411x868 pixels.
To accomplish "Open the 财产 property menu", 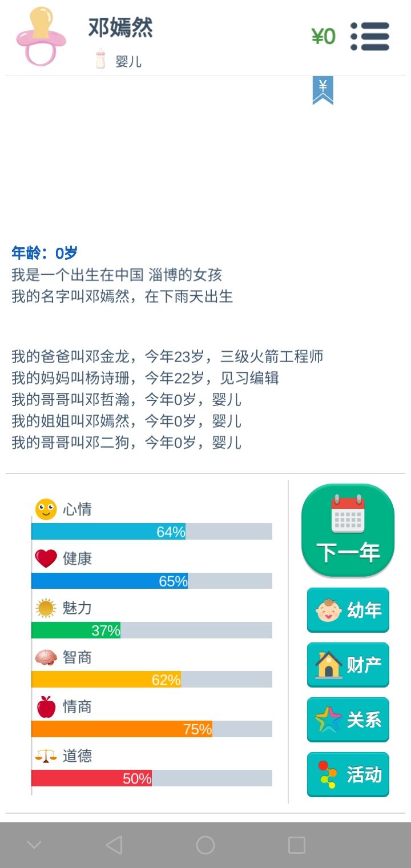I will point(348,665).
